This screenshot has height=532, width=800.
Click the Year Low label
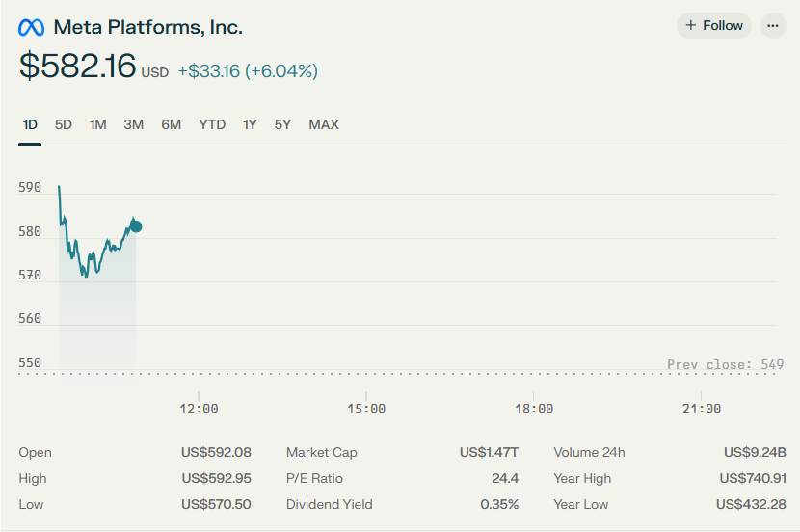pyautogui.click(x=580, y=504)
